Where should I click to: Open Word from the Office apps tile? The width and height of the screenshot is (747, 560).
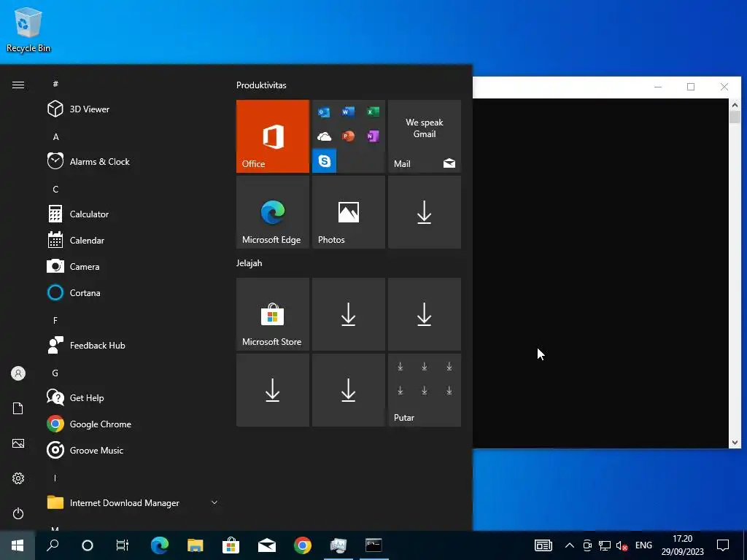[x=348, y=112]
